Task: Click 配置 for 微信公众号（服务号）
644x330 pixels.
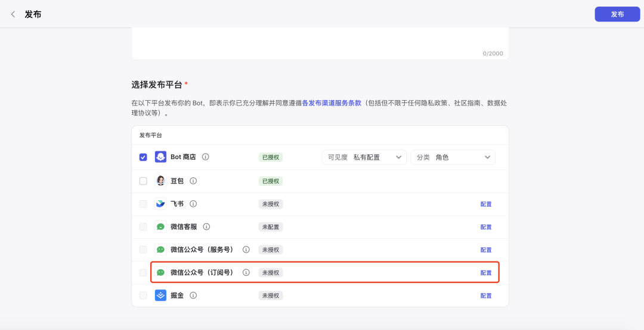Action: tap(486, 250)
